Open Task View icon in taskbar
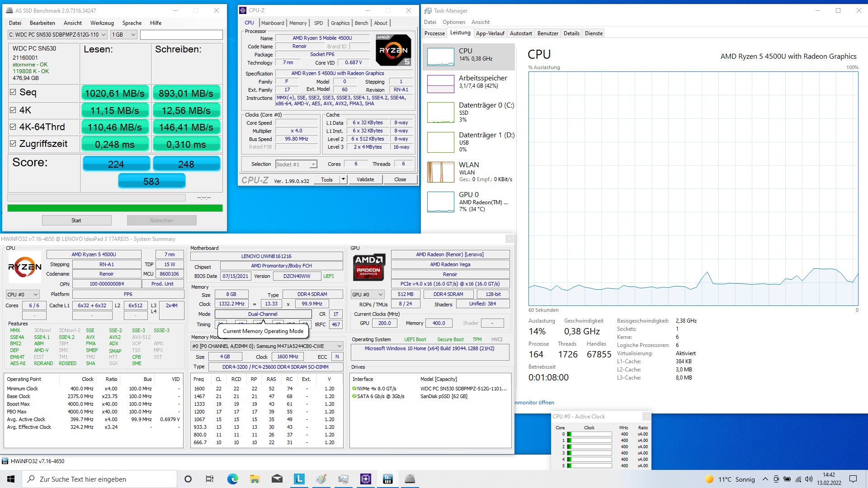This screenshot has width=868, height=488. coord(210,479)
